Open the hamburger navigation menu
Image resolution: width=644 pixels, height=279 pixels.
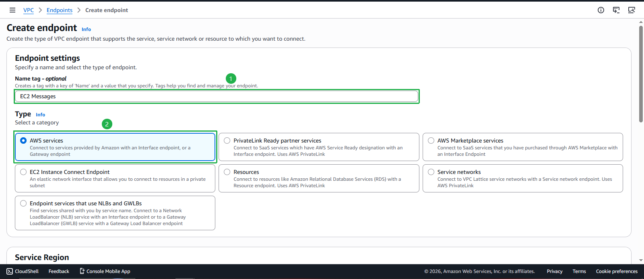(12, 10)
